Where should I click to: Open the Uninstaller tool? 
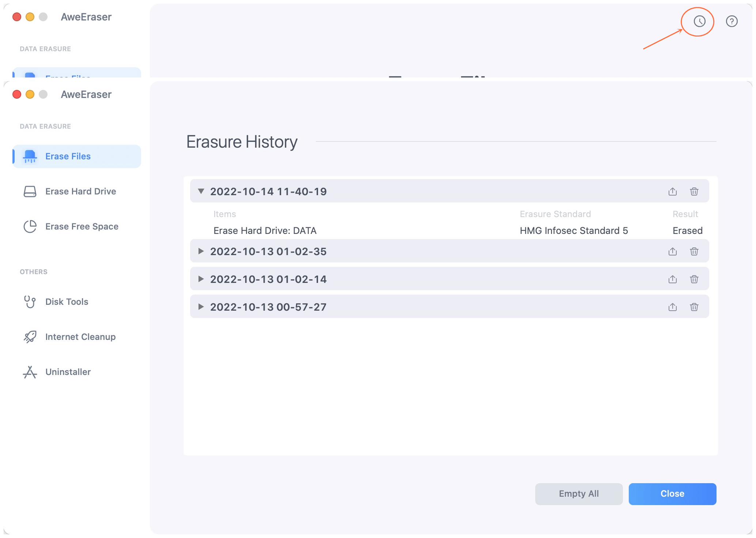point(68,372)
